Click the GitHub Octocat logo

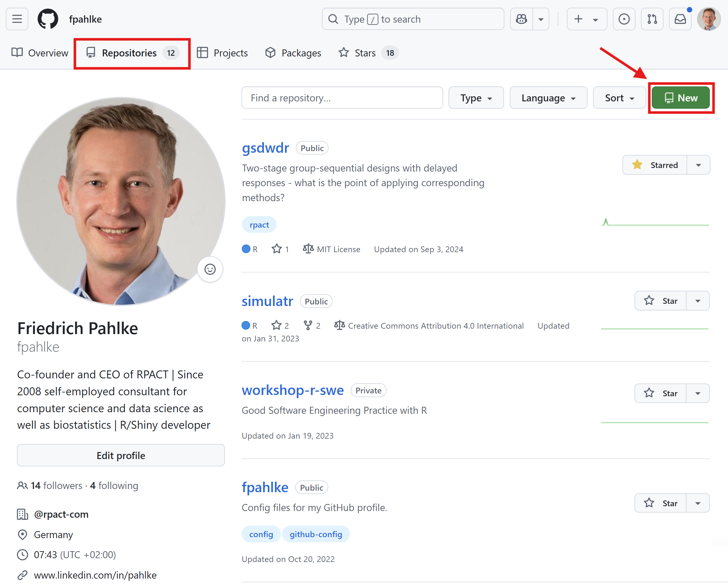(x=48, y=19)
